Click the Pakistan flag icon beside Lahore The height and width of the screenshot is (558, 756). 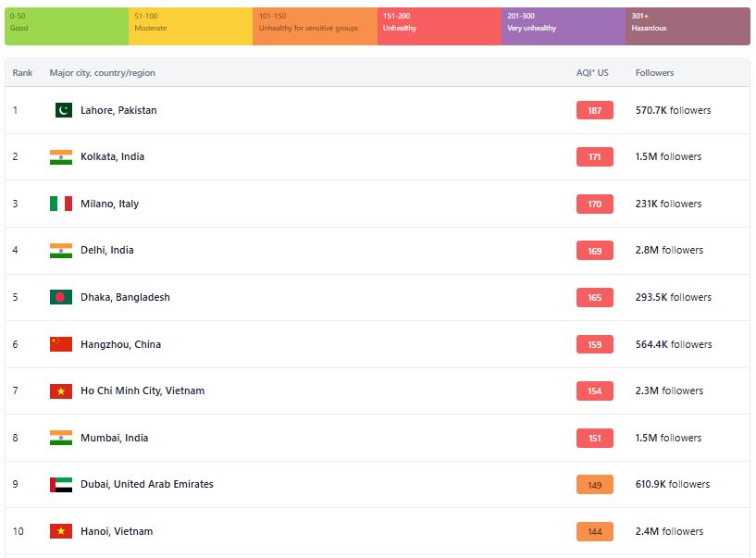coord(62,110)
